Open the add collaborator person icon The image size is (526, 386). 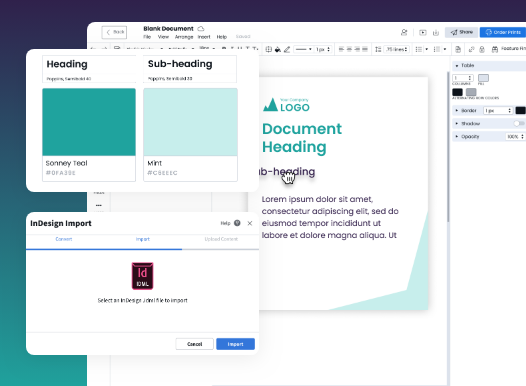404,32
